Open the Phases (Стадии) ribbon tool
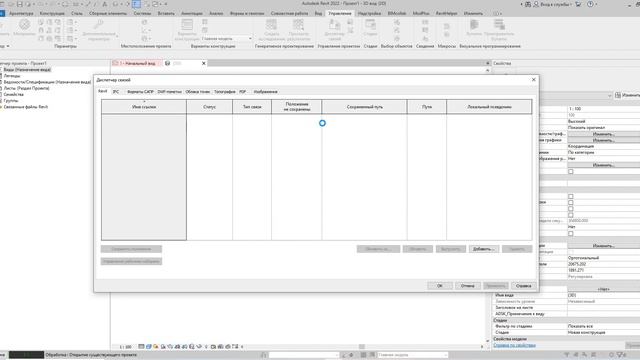Screen dimensions: 640x360 pos(370,28)
